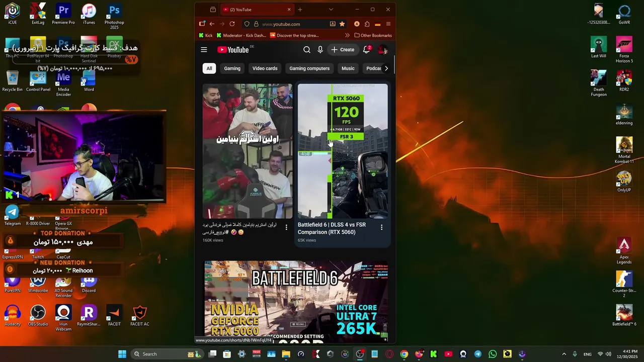Open the sidebar toggle icon left of back
Screen dimensions: 644x362
202,24
